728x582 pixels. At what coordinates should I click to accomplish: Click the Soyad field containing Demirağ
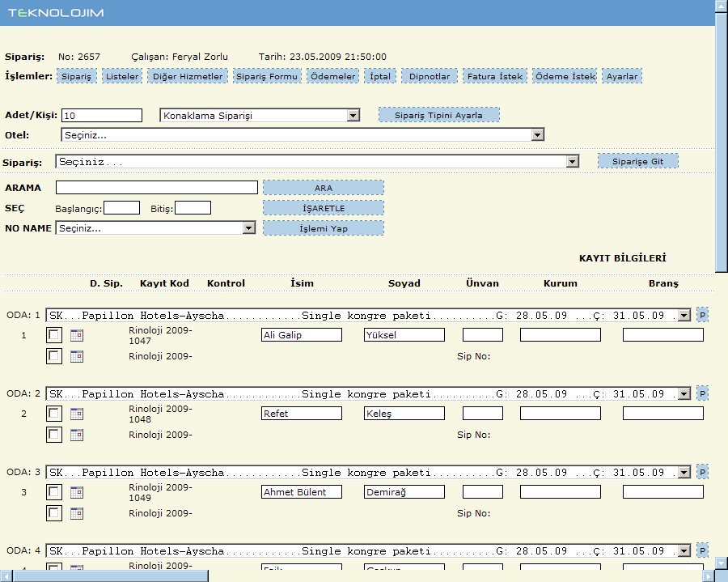tap(404, 492)
